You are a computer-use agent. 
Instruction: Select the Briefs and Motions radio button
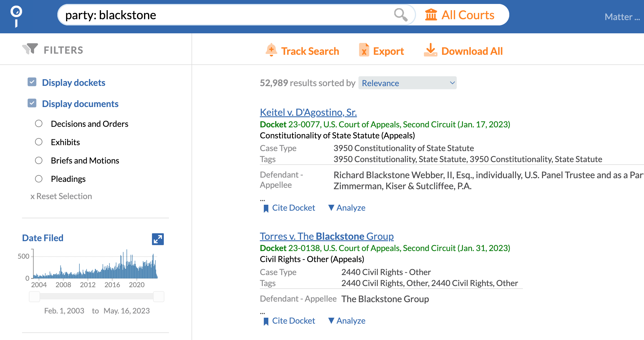click(x=39, y=160)
